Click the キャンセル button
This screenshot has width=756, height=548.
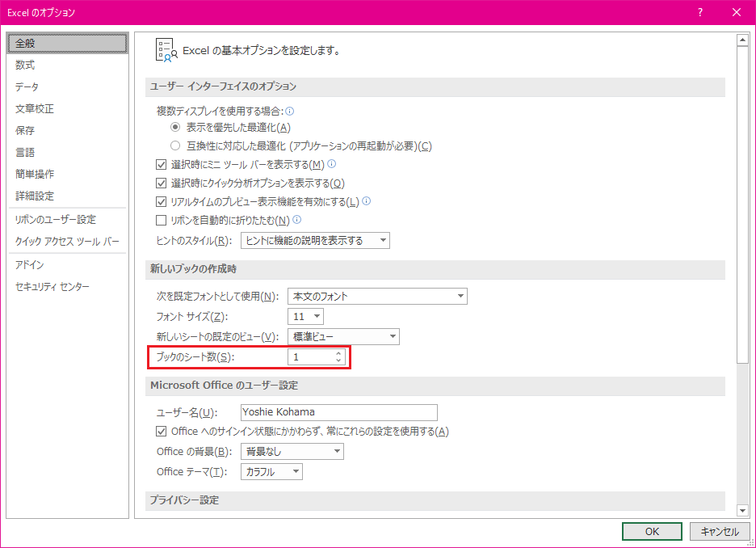[x=720, y=532]
